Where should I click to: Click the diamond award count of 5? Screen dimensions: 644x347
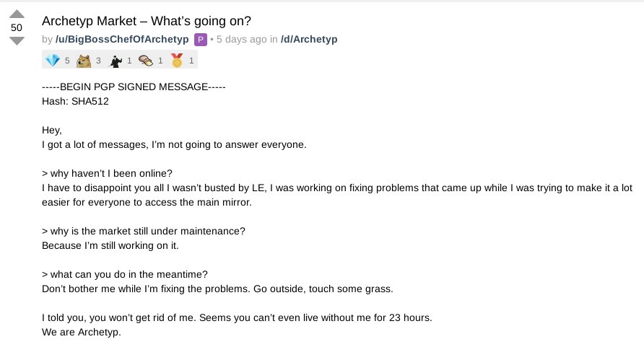click(67, 61)
